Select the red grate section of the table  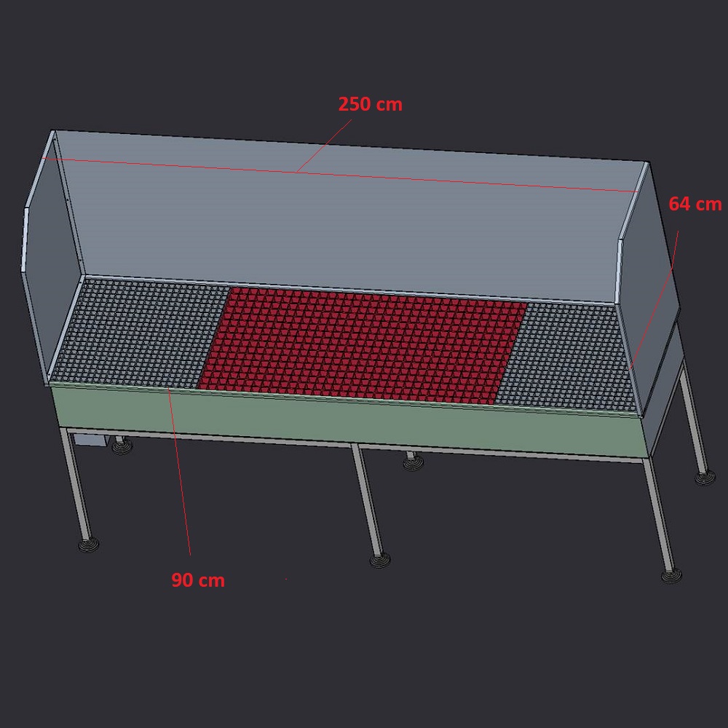pos(363,345)
